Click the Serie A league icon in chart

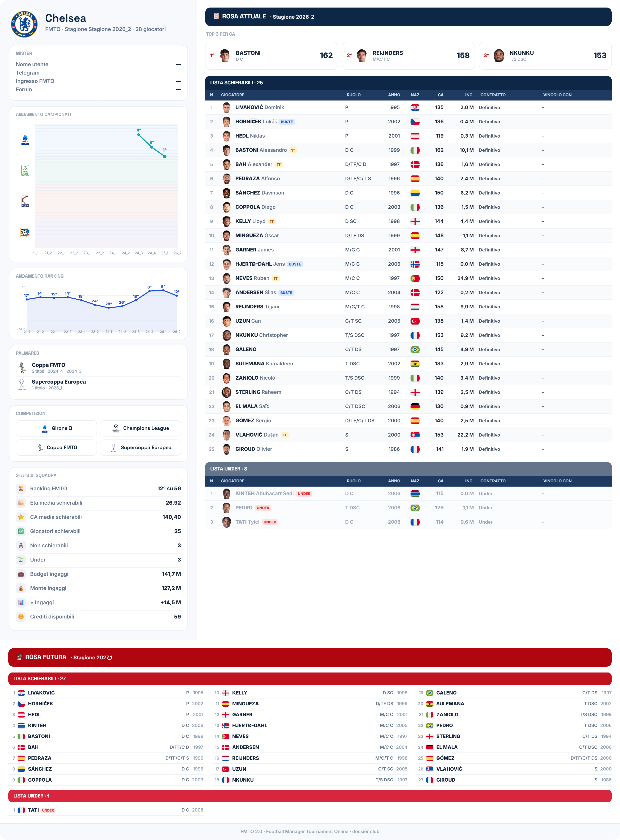coord(25,140)
